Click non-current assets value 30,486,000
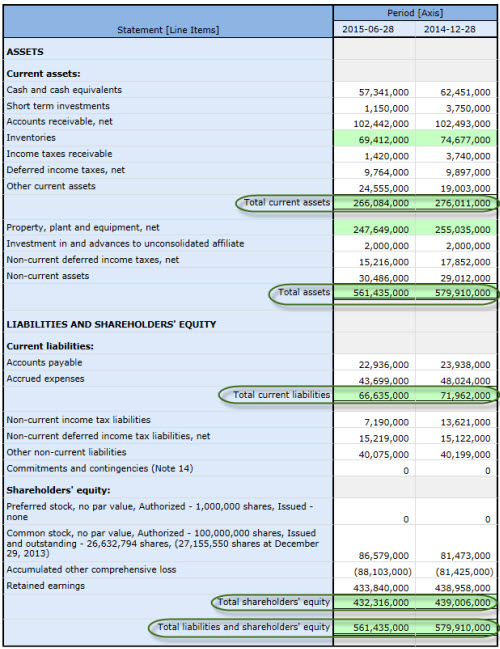Screen dimensions: 500x649 tap(384, 278)
